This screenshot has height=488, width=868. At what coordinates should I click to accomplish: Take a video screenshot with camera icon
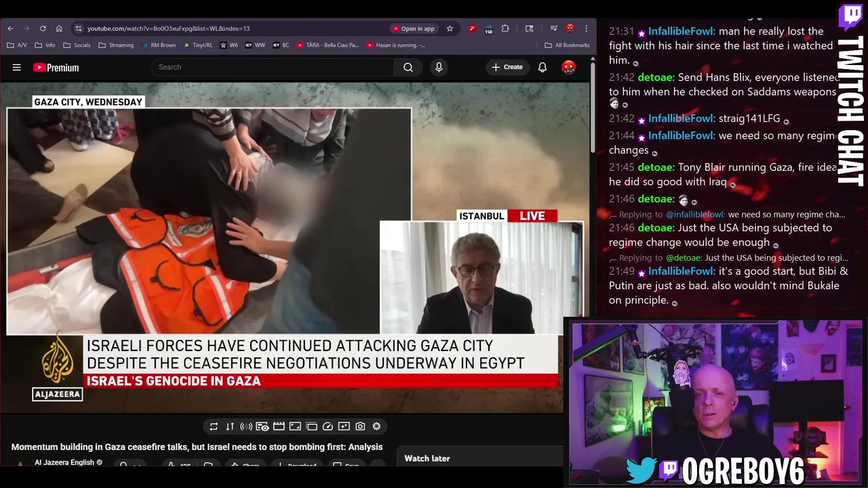360,426
